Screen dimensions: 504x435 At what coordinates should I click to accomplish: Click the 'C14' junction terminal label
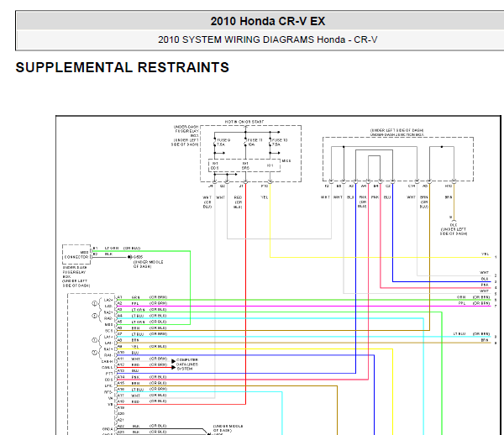tap(411, 186)
